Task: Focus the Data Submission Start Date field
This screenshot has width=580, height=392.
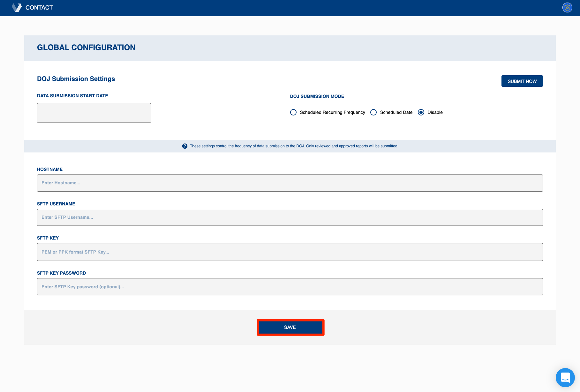Action: (94, 113)
